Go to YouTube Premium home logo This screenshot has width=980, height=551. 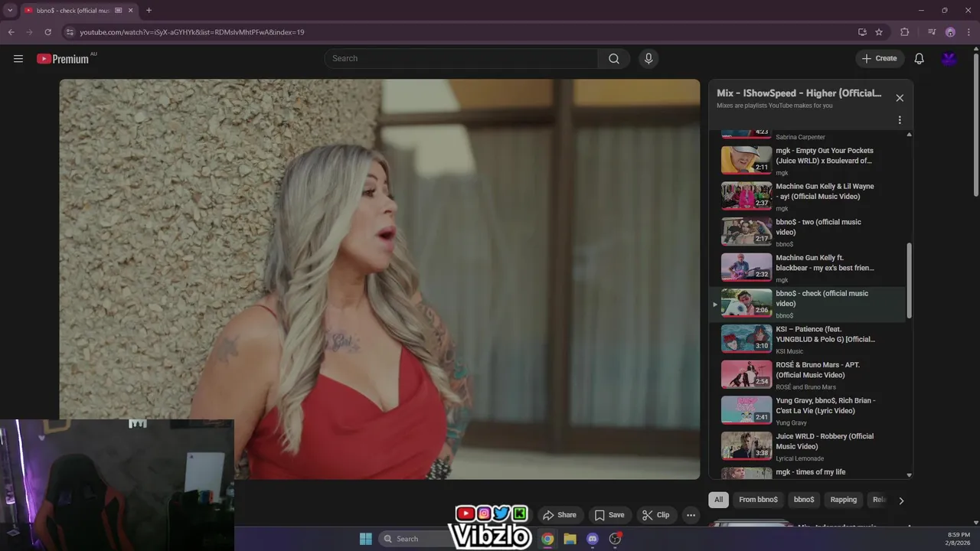coord(63,59)
